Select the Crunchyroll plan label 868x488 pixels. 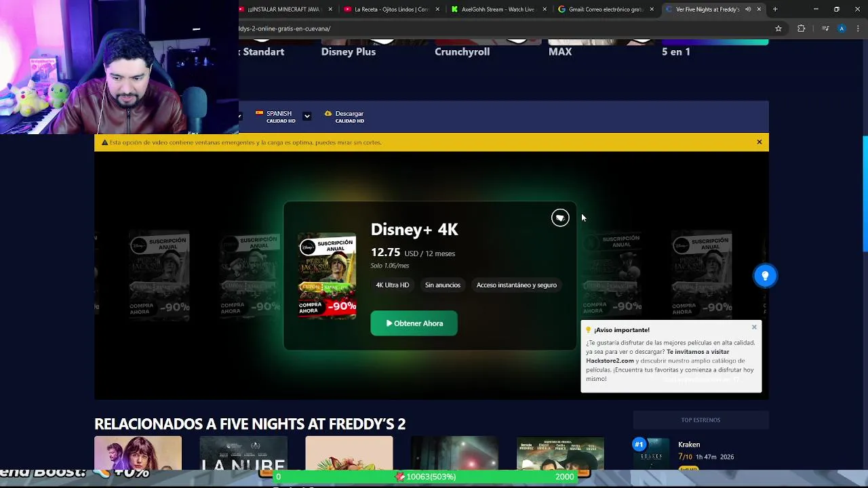click(x=462, y=52)
